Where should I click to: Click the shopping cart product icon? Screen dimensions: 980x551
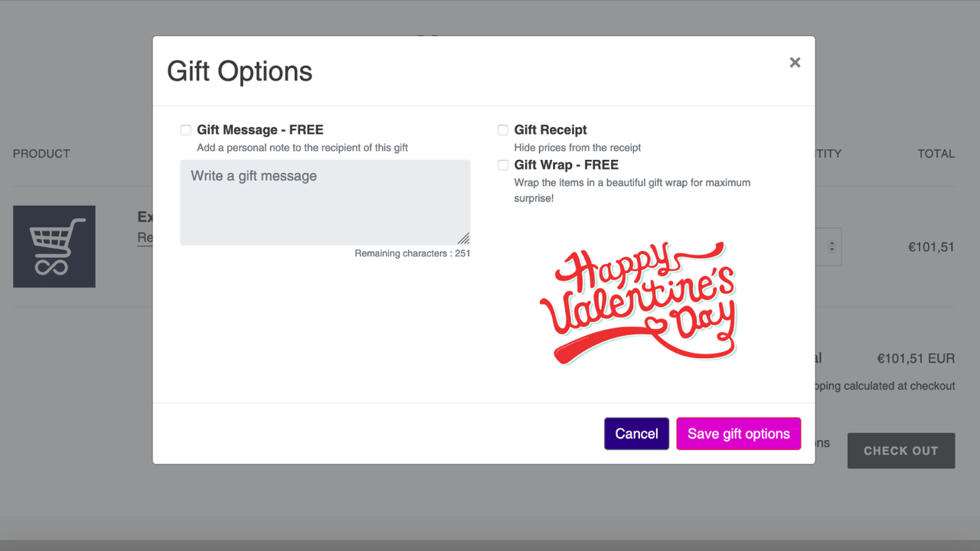coord(54,246)
